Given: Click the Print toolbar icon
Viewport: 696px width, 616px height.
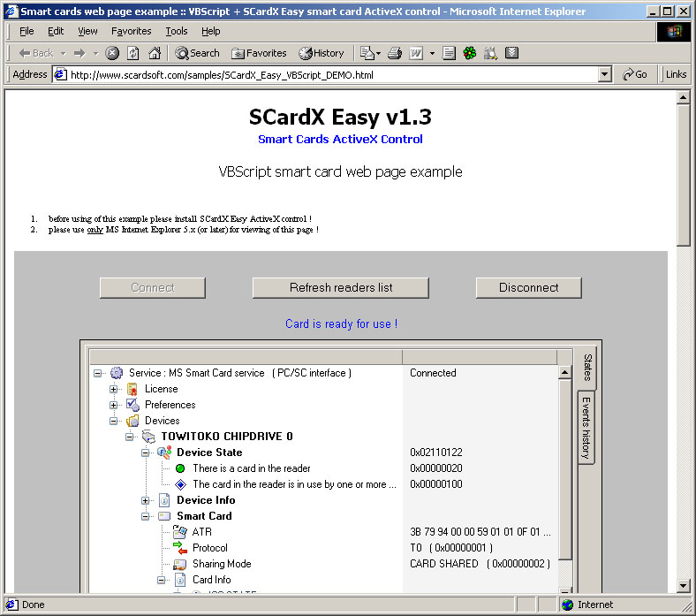Looking at the screenshot, I should coord(395,53).
